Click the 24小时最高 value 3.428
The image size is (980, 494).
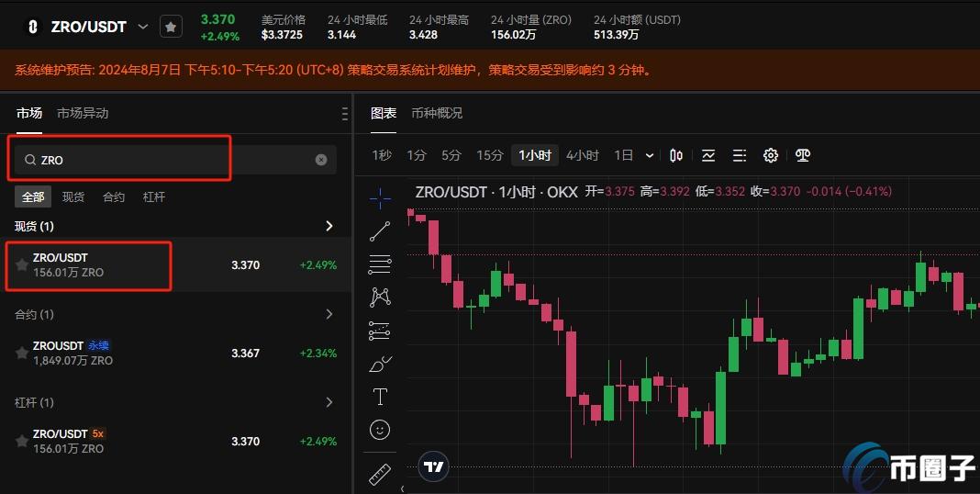point(423,35)
